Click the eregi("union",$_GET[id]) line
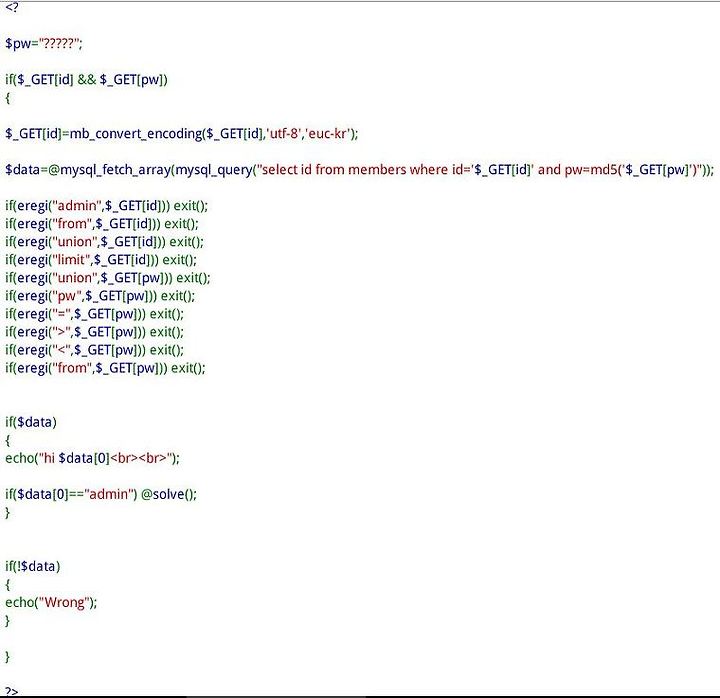Viewport: 720px width, 698px height. pyautogui.click(x=104, y=242)
